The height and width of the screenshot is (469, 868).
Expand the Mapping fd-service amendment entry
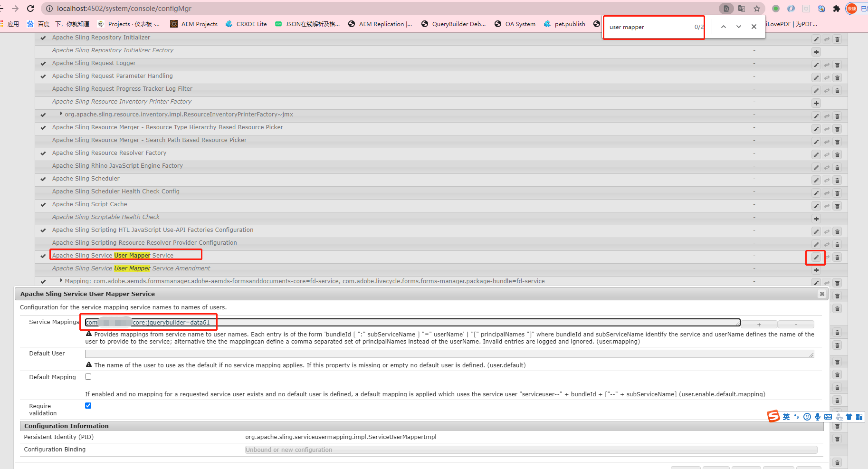coord(61,281)
